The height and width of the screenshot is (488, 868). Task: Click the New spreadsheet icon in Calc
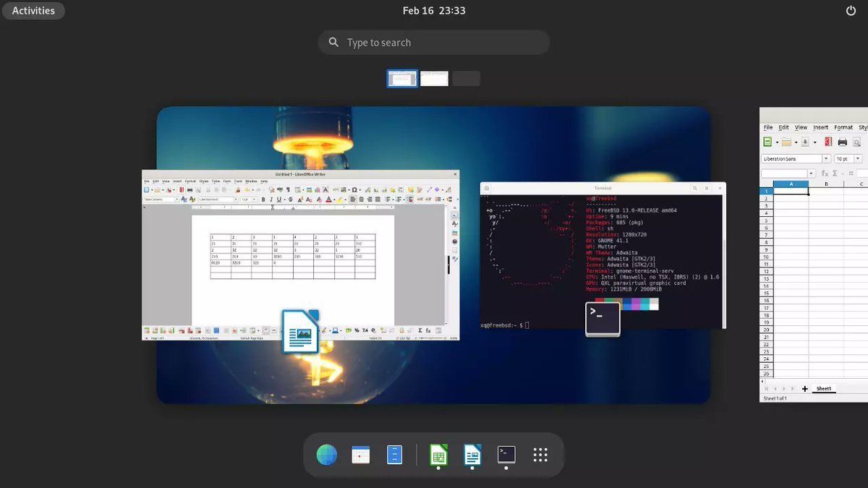click(767, 142)
